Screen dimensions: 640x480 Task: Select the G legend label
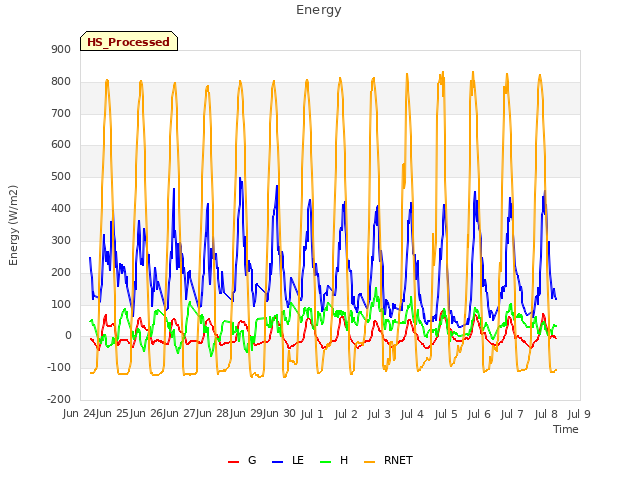[252, 460]
